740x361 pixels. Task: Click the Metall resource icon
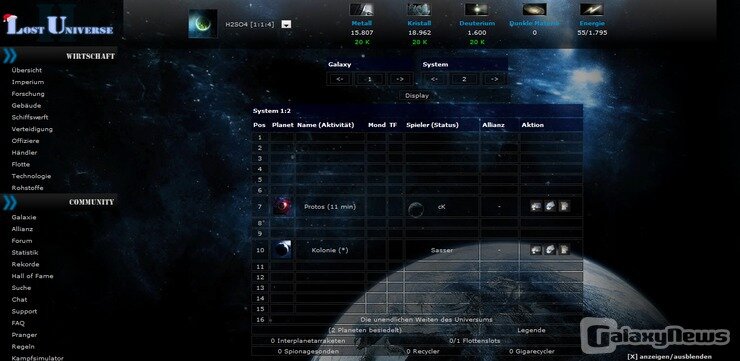pos(362,9)
